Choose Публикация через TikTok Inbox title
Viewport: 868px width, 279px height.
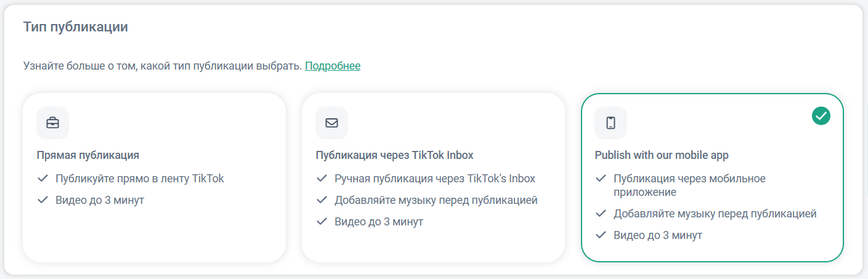[x=394, y=155]
